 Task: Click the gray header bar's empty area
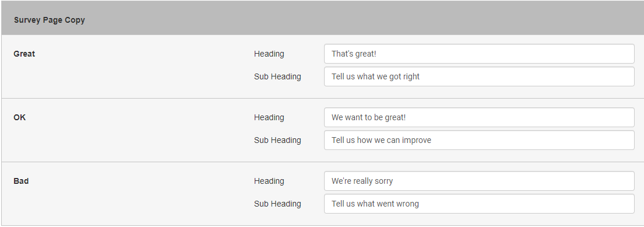(x=369, y=19)
